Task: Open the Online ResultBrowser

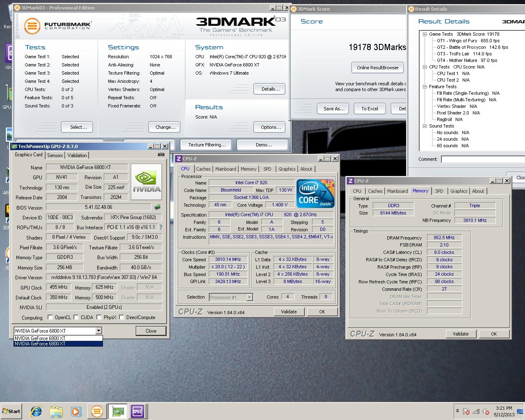Action: (x=377, y=68)
